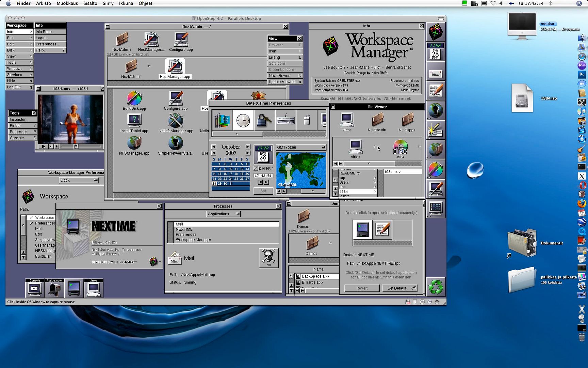The width and height of the screenshot is (588, 368).
Task: Select day 15 on October calendar
Action: pyautogui.click(x=219, y=173)
